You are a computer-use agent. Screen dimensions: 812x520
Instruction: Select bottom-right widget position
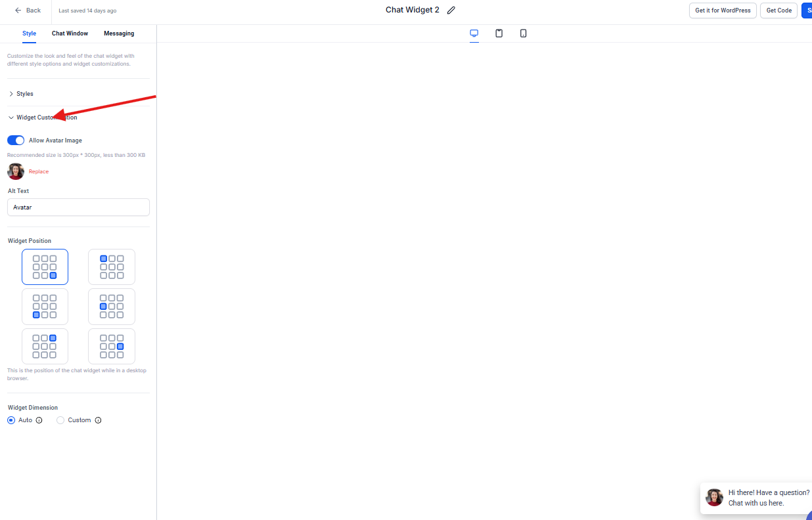pyautogui.click(x=45, y=267)
